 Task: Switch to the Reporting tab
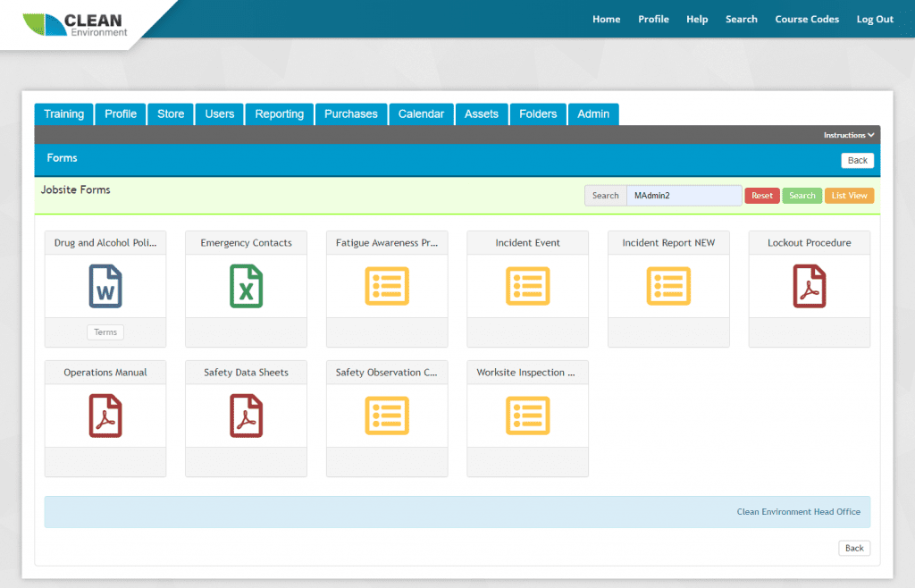279,113
